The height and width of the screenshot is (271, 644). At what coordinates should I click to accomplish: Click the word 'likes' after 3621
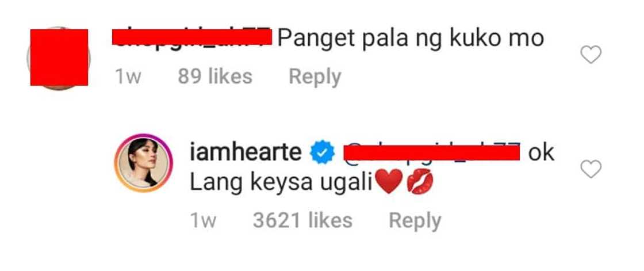330,220
